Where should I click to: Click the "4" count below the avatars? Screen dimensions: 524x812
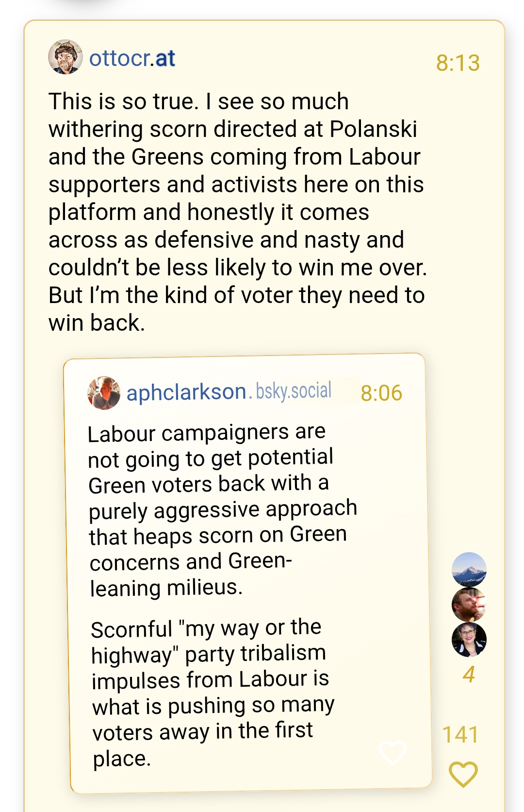(469, 674)
